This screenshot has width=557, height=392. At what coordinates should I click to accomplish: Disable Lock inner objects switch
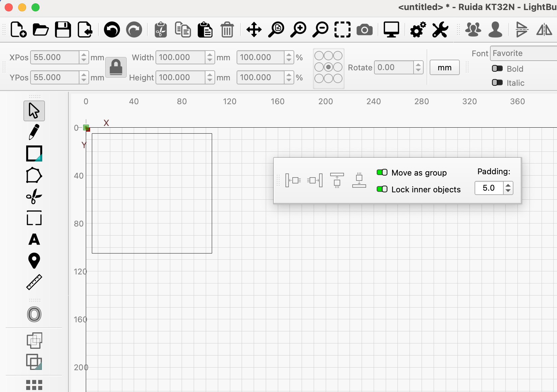pyautogui.click(x=382, y=189)
